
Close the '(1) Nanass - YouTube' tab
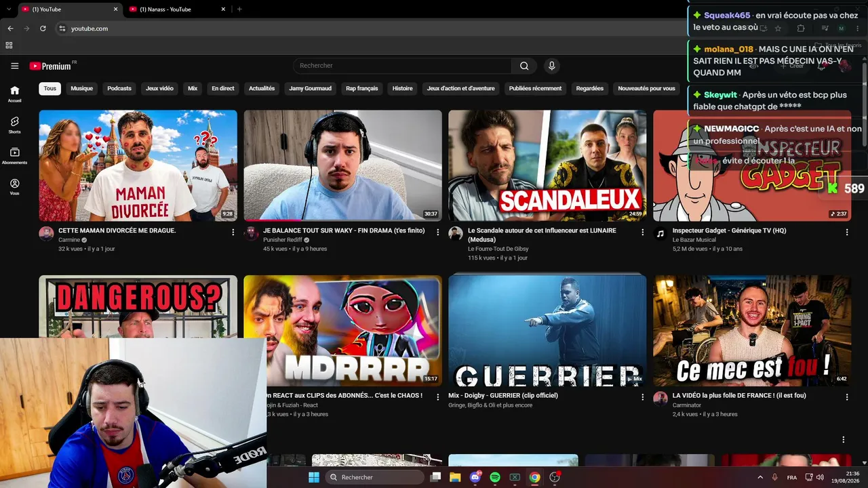click(223, 9)
